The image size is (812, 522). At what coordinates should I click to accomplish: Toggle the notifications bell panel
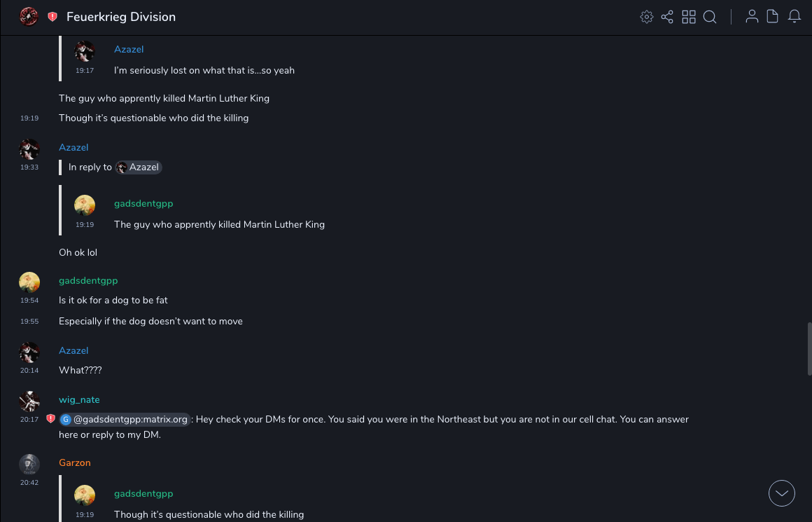pyautogui.click(x=794, y=17)
